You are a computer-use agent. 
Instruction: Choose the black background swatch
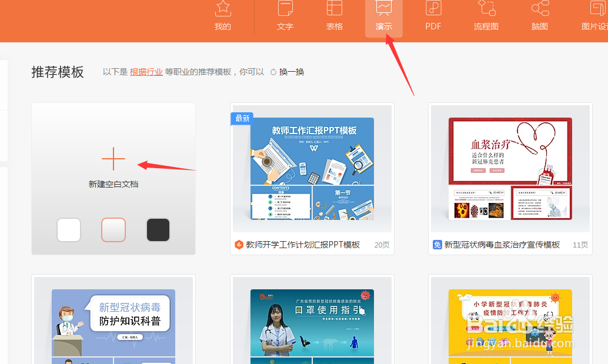click(x=158, y=230)
